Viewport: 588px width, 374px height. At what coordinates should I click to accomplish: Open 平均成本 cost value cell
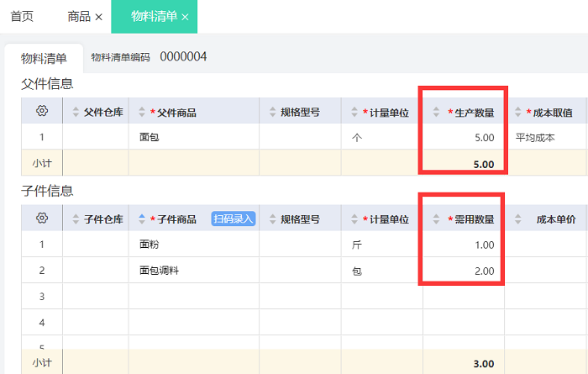pyautogui.click(x=546, y=137)
